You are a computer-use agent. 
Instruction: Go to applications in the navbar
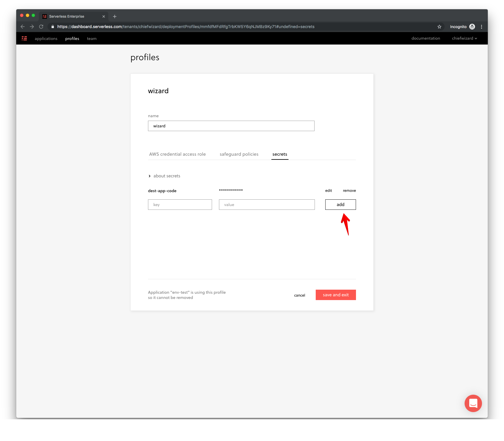tap(46, 38)
